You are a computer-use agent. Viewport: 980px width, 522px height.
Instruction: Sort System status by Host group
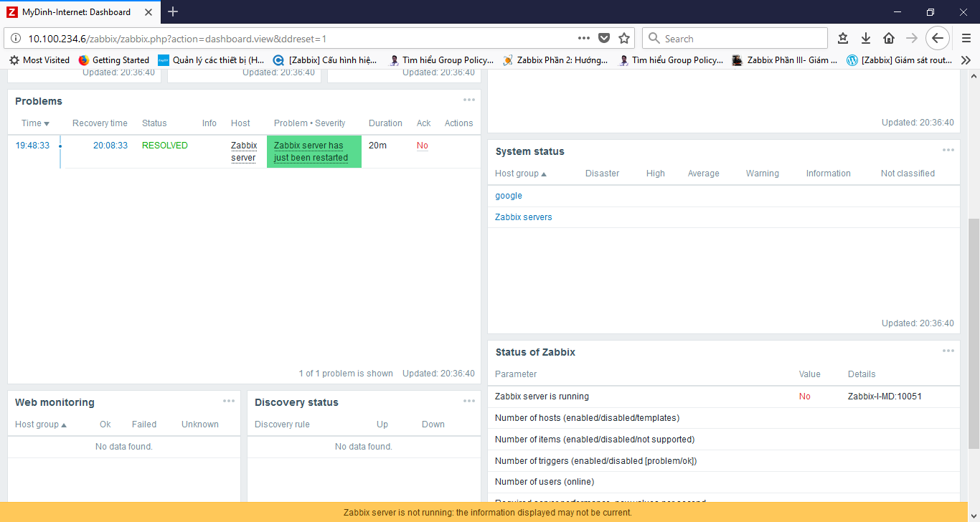click(520, 174)
